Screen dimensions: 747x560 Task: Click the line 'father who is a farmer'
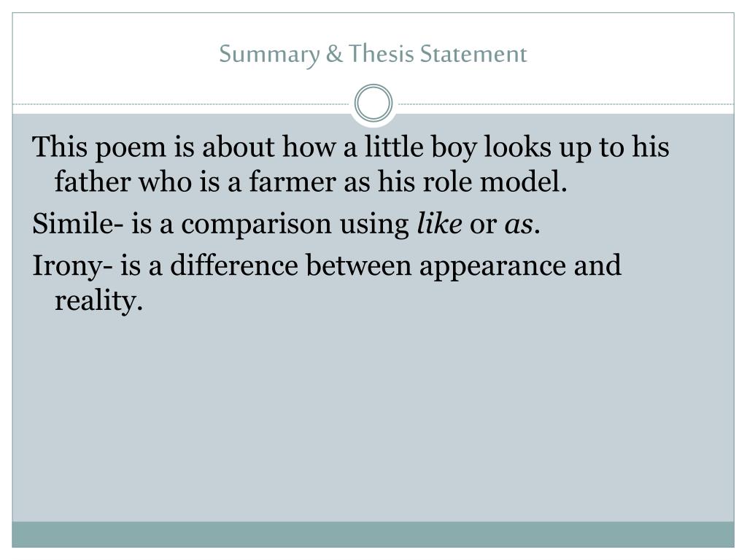coord(311,182)
